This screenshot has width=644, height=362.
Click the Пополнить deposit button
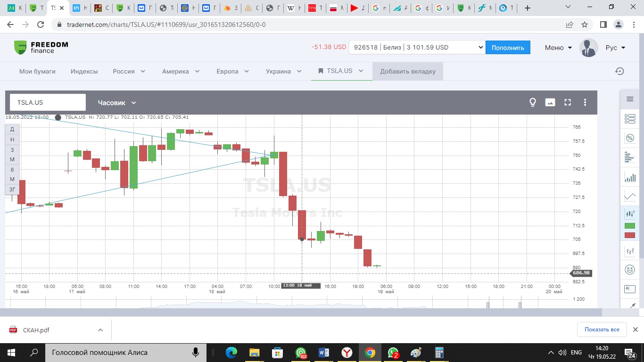coord(508,47)
